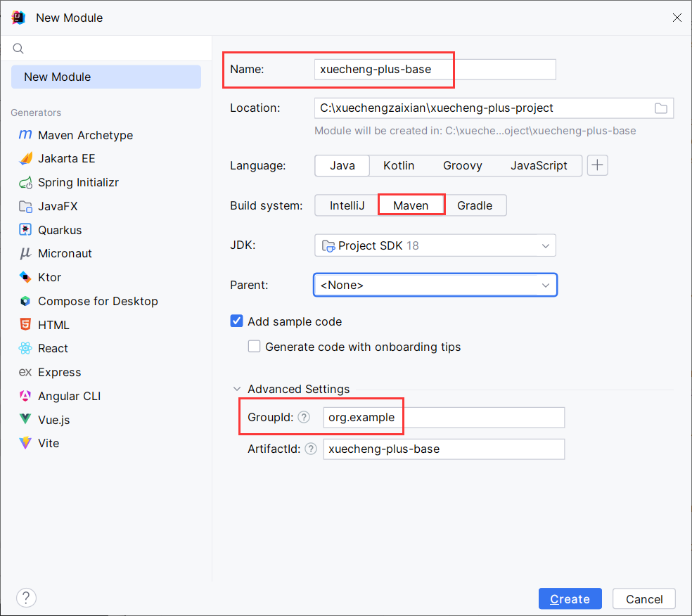Click the Spring Initializr leaf icon

point(25,182)
